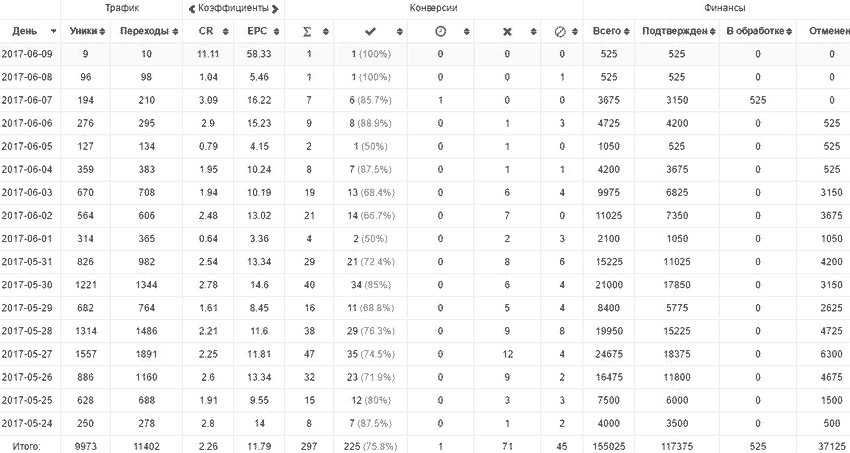Sort table by EPC column
850x453 pixels.
(x=276, y=31)
